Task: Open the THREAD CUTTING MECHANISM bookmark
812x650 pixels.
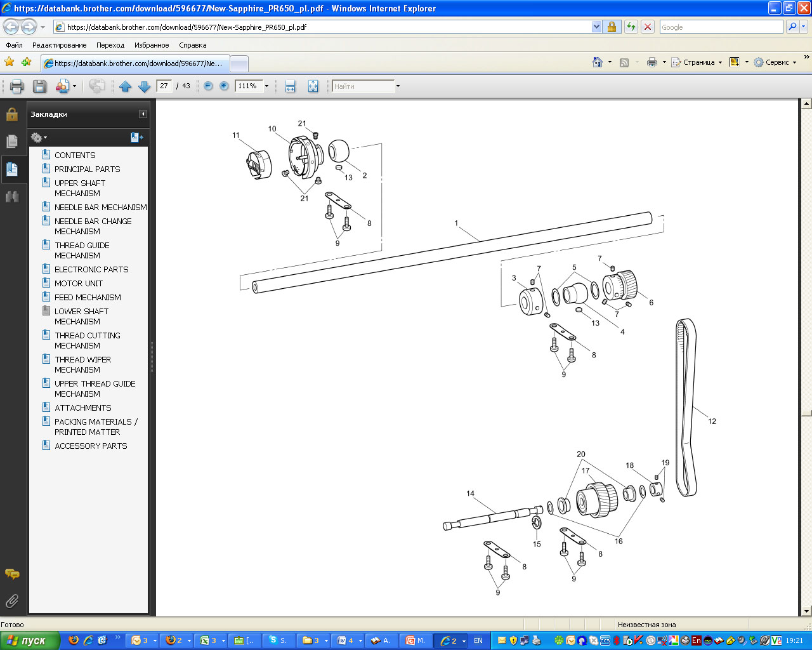Action: [x=87, y=340]
